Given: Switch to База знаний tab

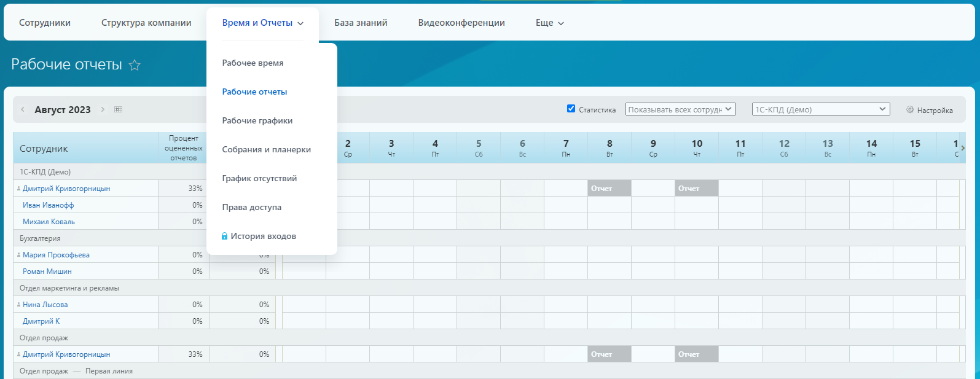Looking at the screenshot, I should point(361,23).
